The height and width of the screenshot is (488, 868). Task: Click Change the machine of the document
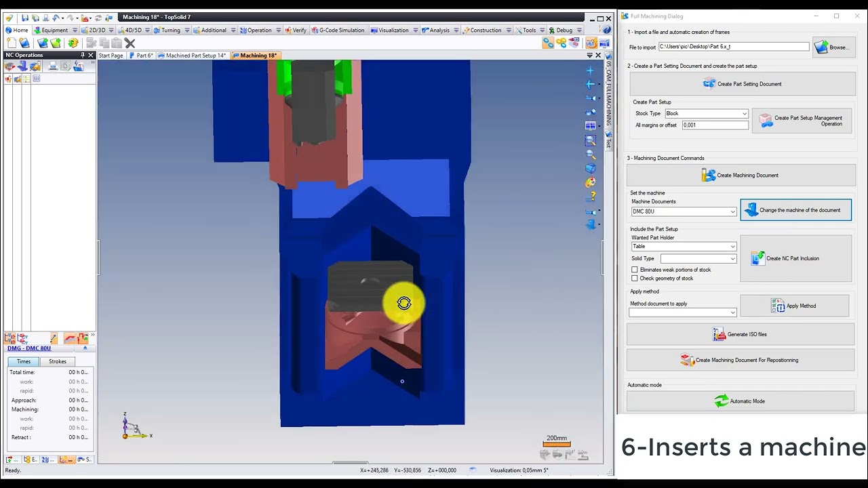[x=795, y=210]
